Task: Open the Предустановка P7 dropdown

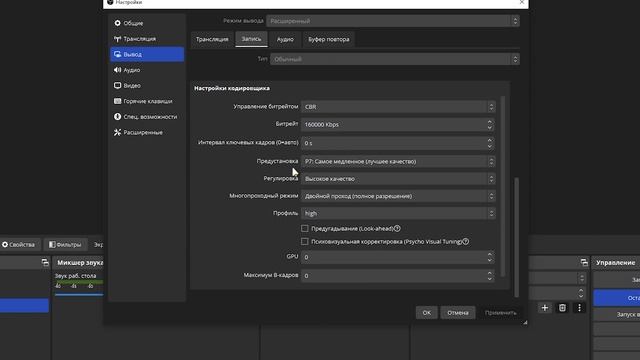Action: pos(398,162)
